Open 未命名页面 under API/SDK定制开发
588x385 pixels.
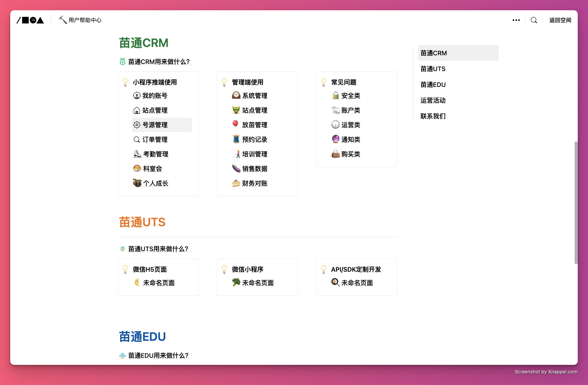(357, 283)
